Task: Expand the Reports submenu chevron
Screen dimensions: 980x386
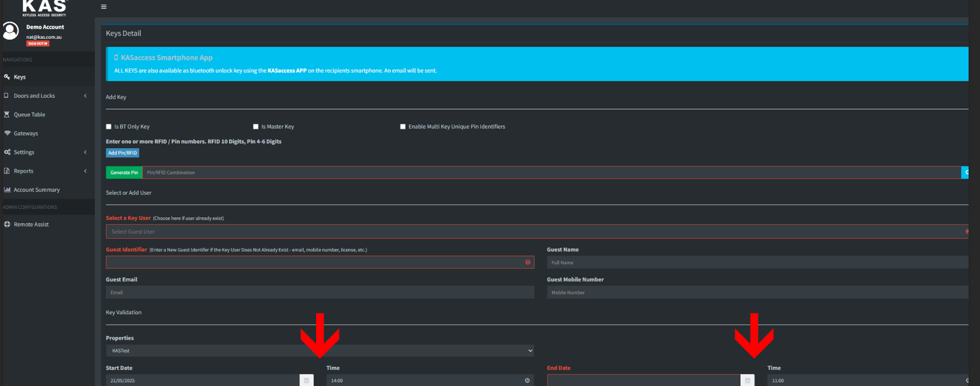Action: pos(85,171)
